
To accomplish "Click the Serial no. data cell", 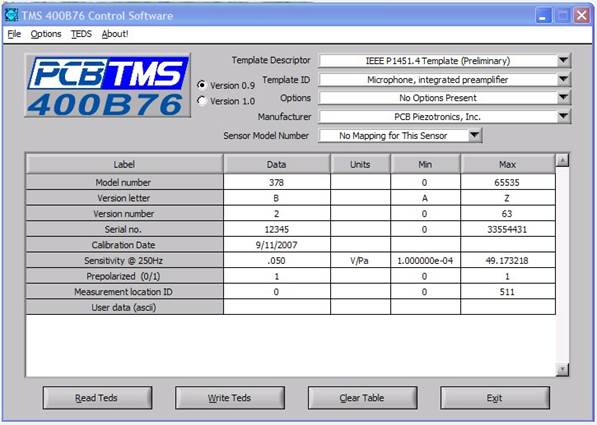I will tap(277, 229).
